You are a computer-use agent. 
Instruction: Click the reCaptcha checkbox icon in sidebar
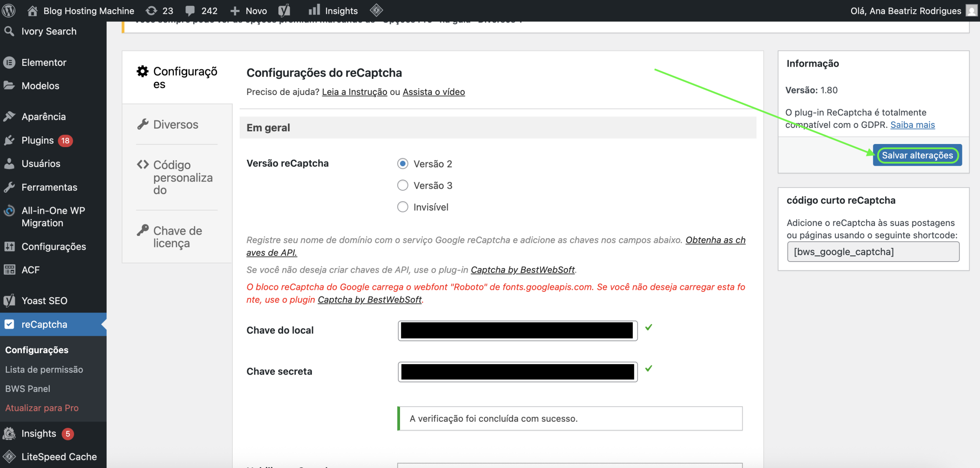click(x=9, y=324)
